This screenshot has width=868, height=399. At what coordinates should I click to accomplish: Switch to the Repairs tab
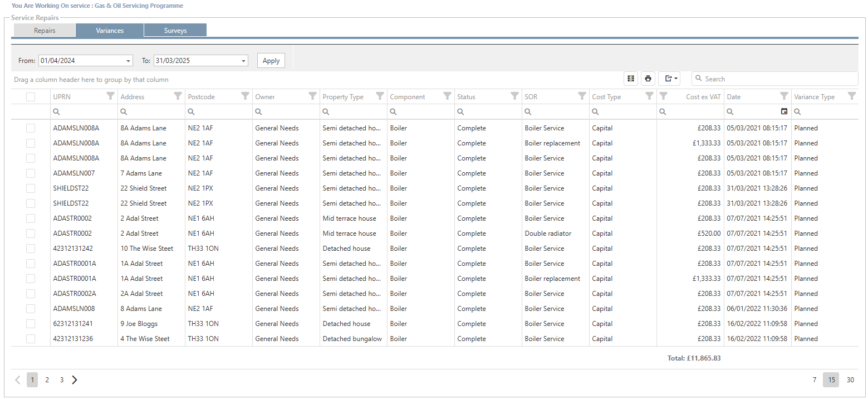(x=45, y=31)
